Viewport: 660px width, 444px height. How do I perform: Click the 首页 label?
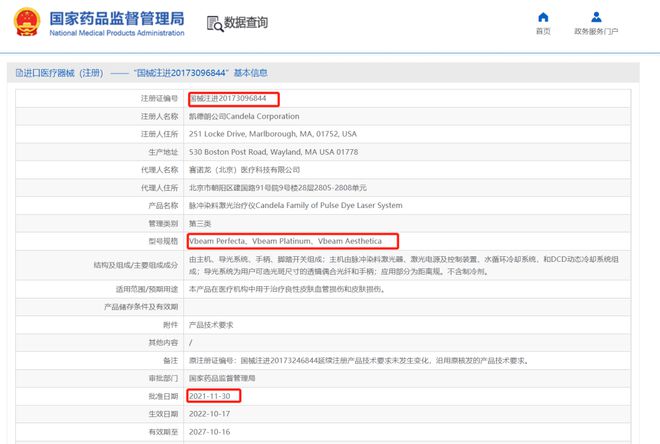(x=543, y=31)
